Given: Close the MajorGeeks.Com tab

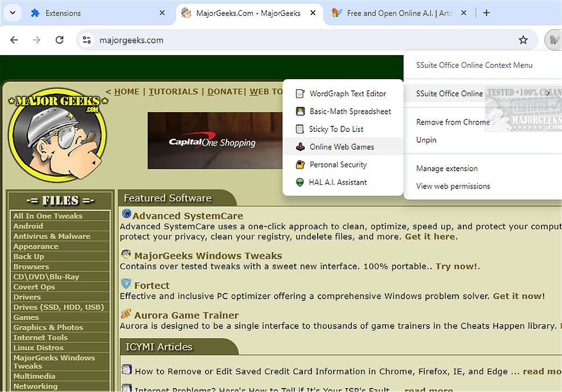Looking at the screenshot, I should (x=313, y=13).
